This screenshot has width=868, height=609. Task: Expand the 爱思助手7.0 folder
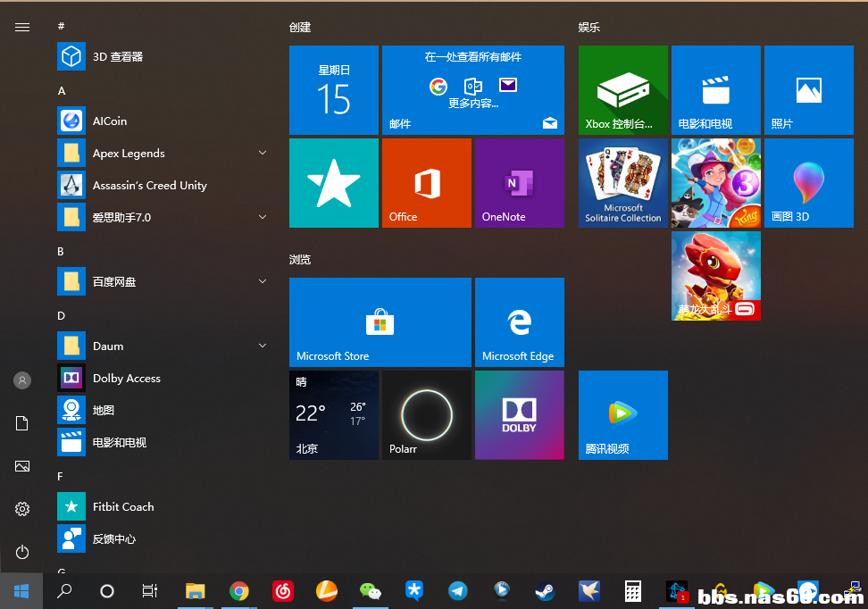tap(263, 218)
